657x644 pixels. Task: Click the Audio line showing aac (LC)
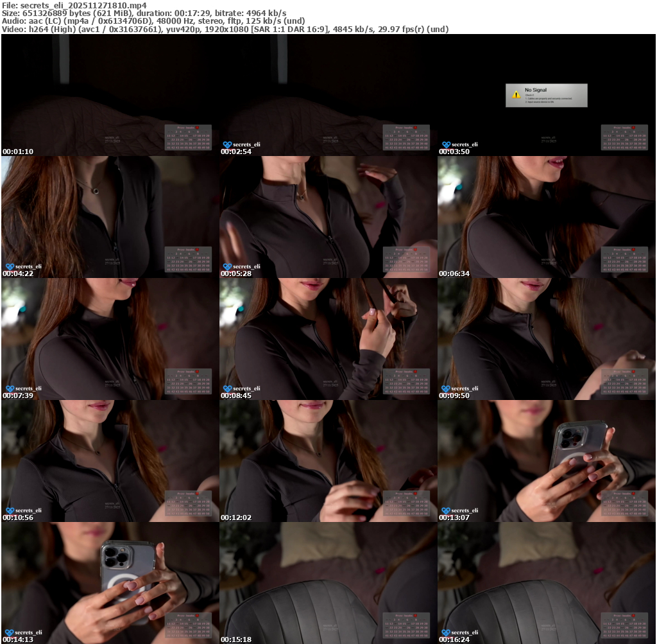click(x=153, y=21)
